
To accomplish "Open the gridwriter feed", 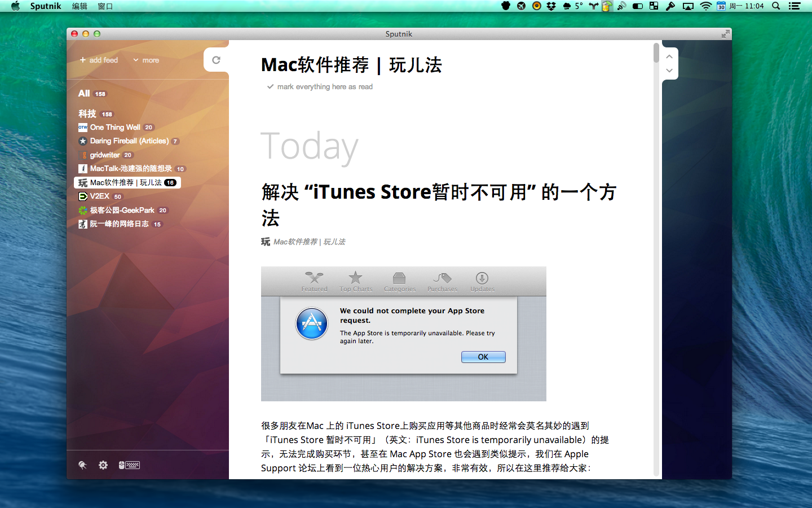I will tap(106, 155).
